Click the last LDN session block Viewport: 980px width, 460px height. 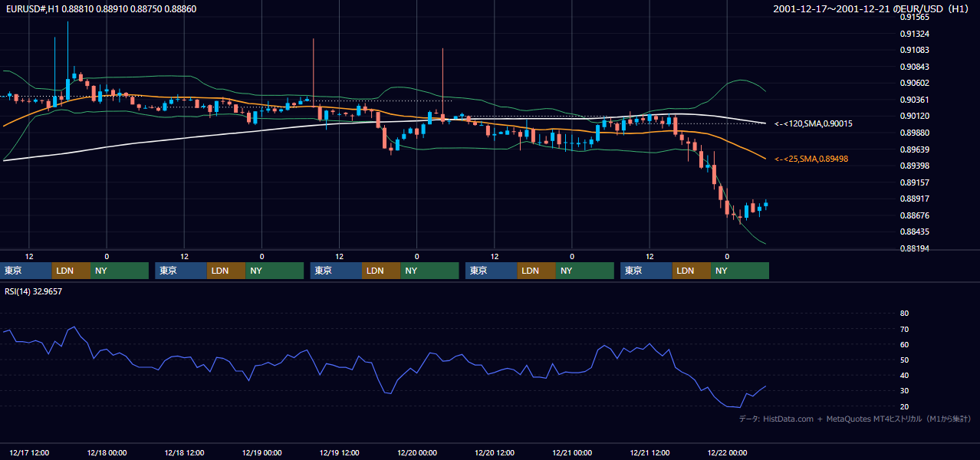[x=692, y=271]
